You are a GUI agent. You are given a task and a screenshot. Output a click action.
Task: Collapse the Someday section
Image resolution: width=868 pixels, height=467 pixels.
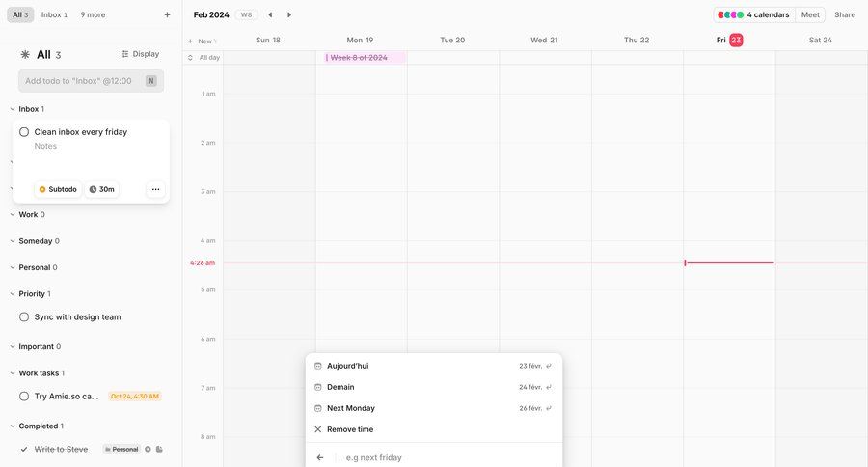point(13,241)
